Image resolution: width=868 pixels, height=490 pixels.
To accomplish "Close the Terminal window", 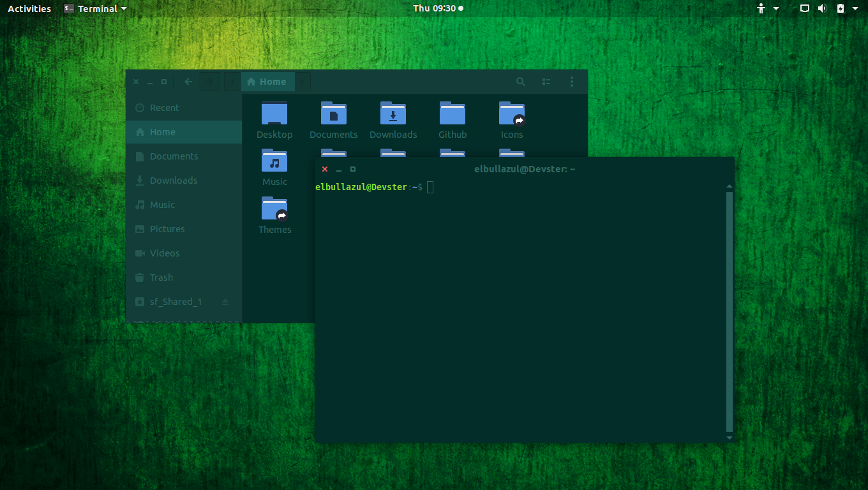I will 325,169.
